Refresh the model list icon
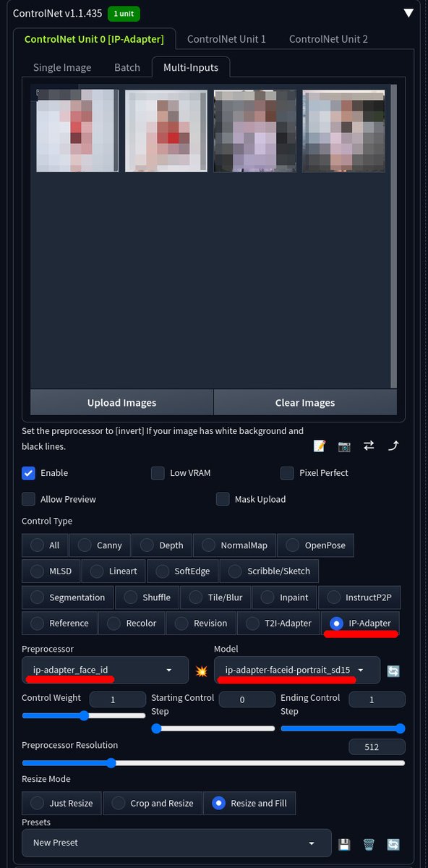Viewport: 428px width, 868px height. coord(393,671)
